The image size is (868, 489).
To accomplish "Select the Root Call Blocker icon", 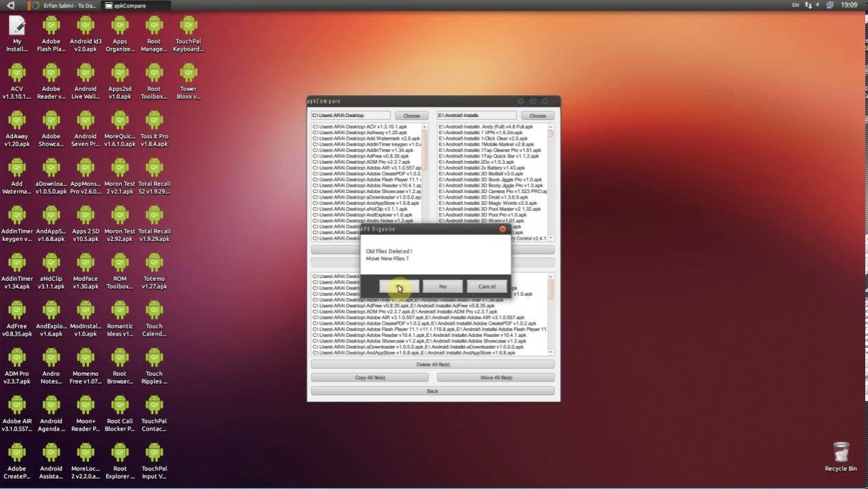I will click(x=120, y=414).
